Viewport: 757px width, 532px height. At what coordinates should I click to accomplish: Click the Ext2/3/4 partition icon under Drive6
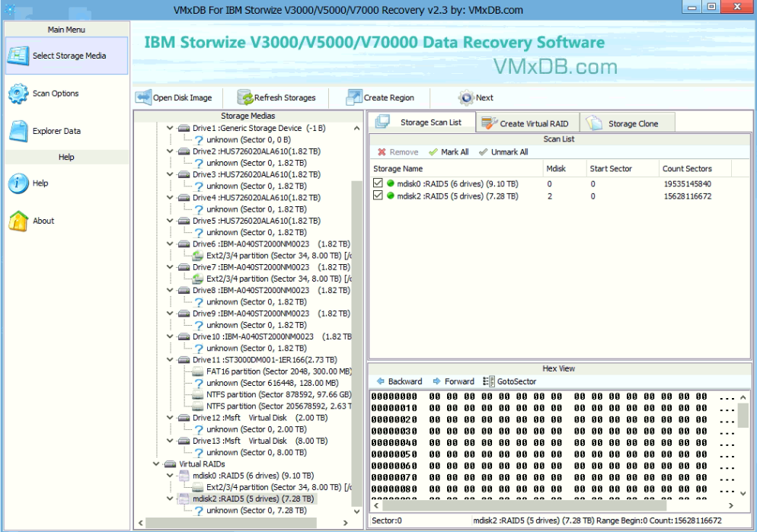pos(197,256)
